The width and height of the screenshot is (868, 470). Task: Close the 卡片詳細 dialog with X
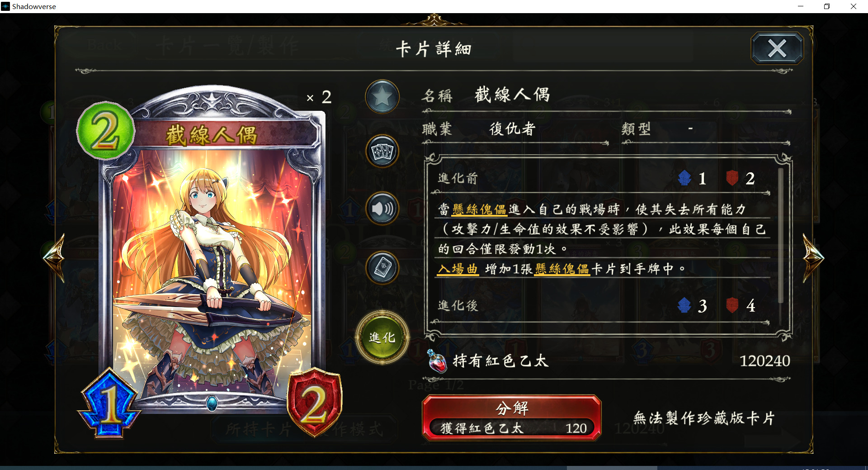tap(777, 48)
